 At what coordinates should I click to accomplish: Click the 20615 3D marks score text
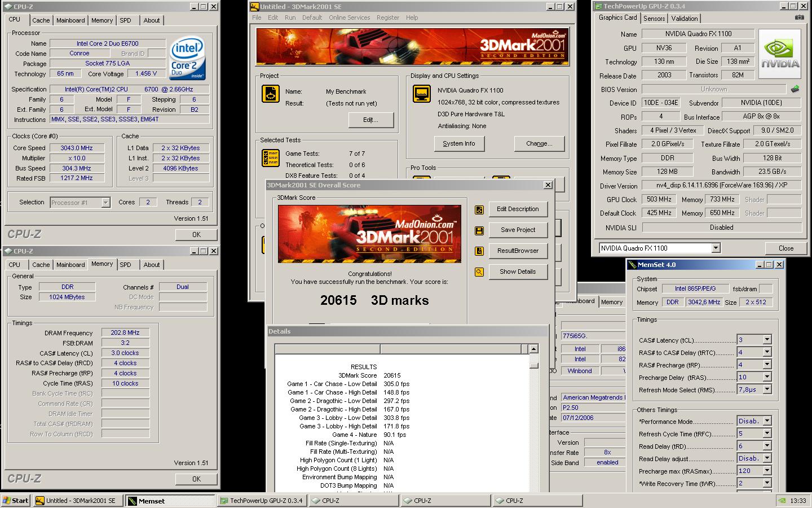[x=374, y=300]
